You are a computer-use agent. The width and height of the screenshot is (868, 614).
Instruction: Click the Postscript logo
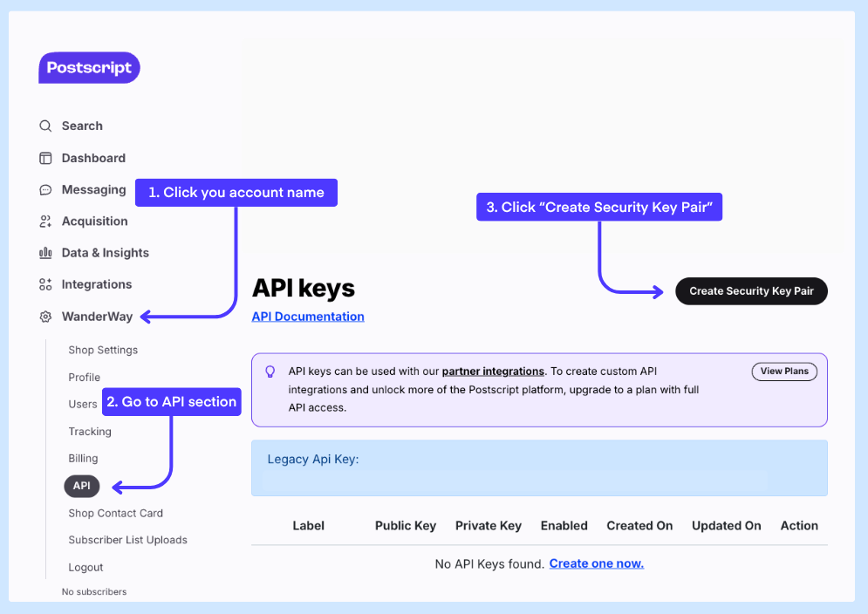(x=89, y=67)
